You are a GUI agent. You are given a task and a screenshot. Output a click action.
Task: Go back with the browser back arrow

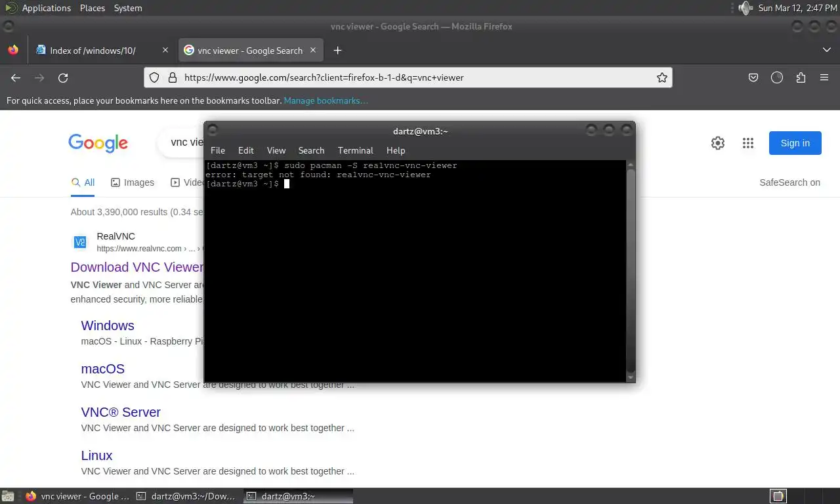16,77
